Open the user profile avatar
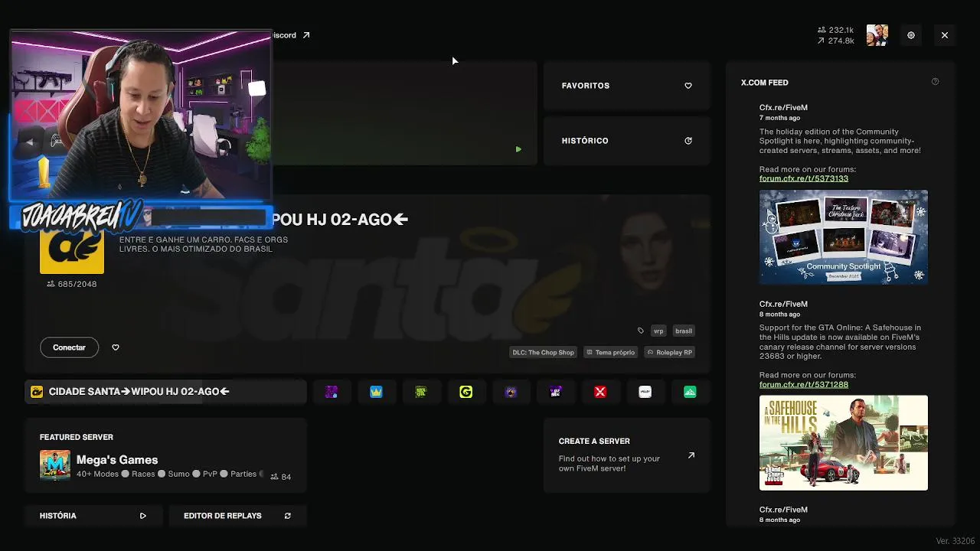This screenshot has height=551, width=980. tap(877, 35)
